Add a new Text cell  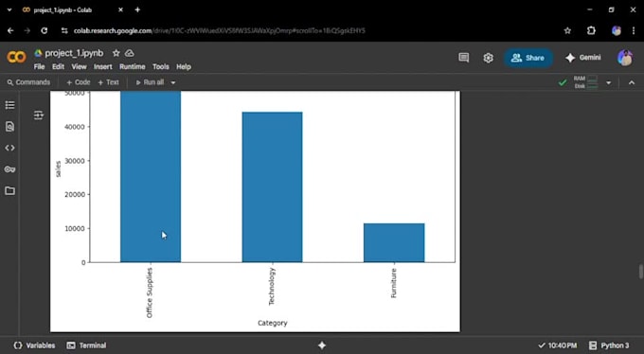click(108, 82)
